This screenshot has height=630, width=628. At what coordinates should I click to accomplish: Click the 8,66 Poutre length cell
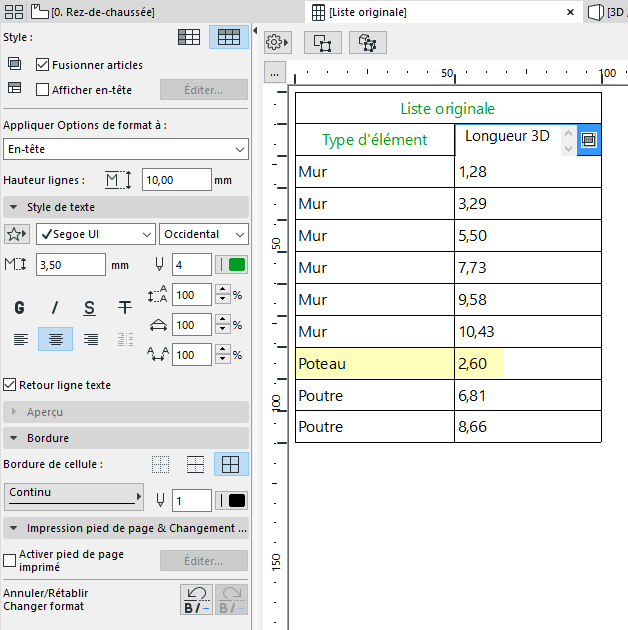point(528,427)
